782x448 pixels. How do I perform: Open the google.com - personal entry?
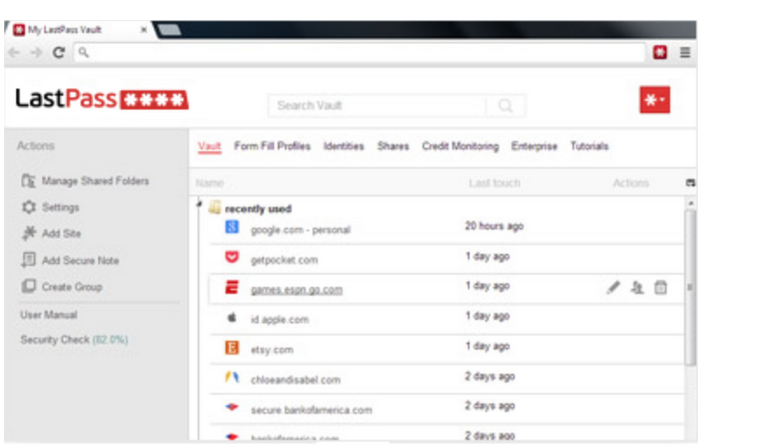point(300,230)
